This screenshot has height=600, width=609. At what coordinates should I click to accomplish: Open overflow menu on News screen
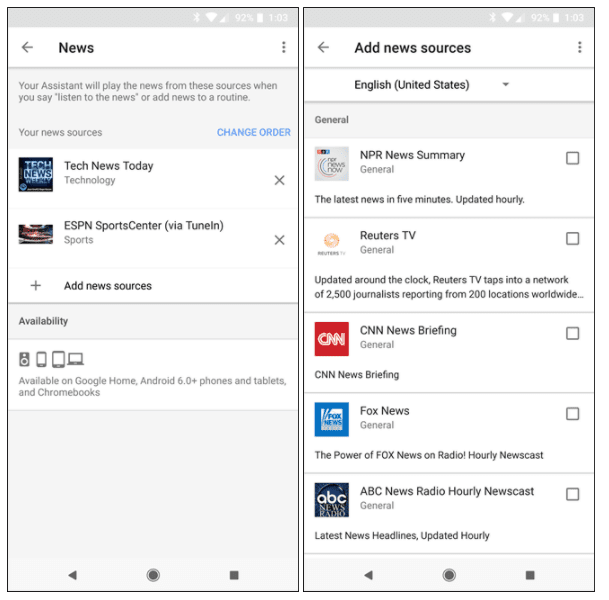pyautogui.click(x=284, y=47)
